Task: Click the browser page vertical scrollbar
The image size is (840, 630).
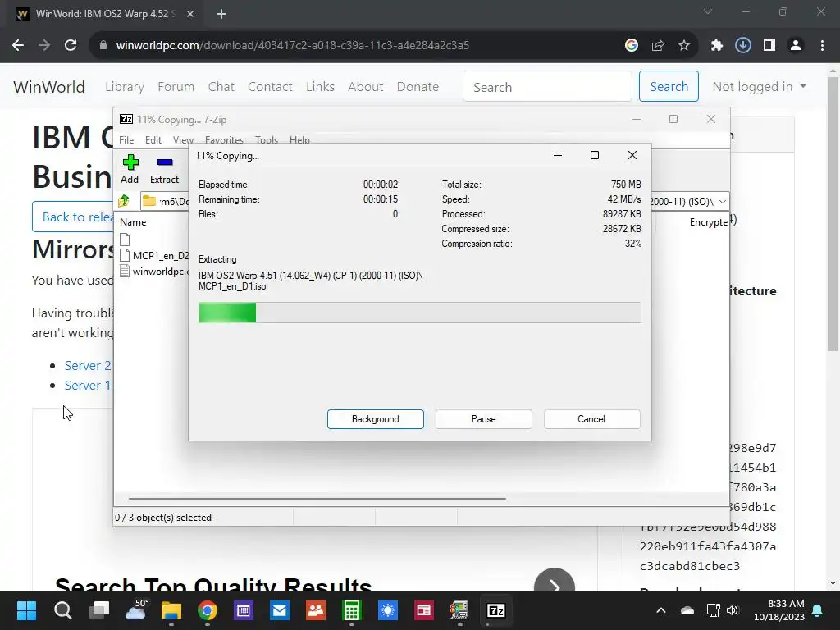Action: click(833, 214)
